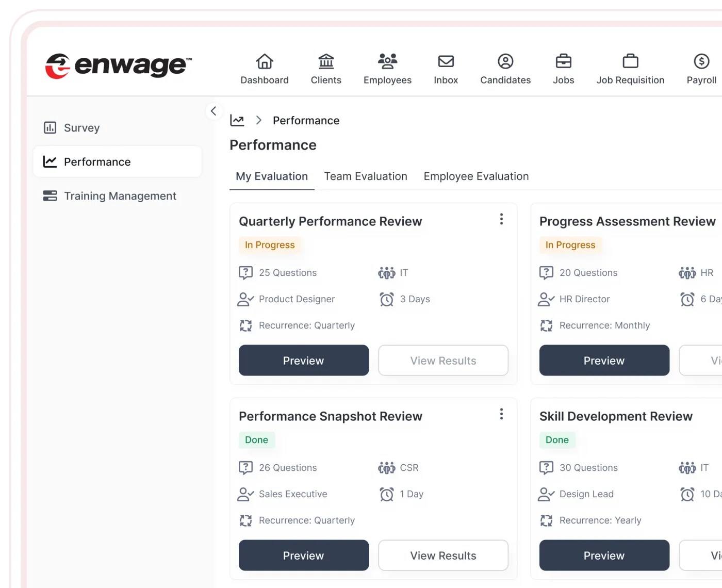
Task: View Results for Performance Snapshot Review
Action: pos(443,556)
